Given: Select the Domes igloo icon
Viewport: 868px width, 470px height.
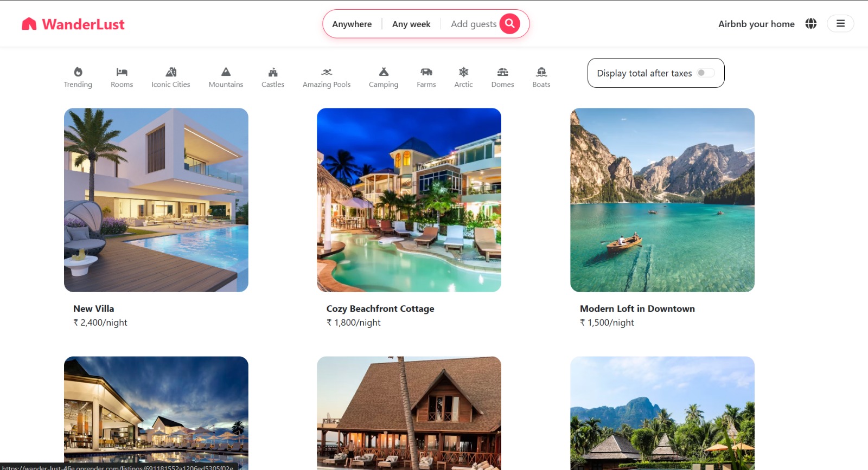Looking at the screenshot, I should (x=503, y=72).
